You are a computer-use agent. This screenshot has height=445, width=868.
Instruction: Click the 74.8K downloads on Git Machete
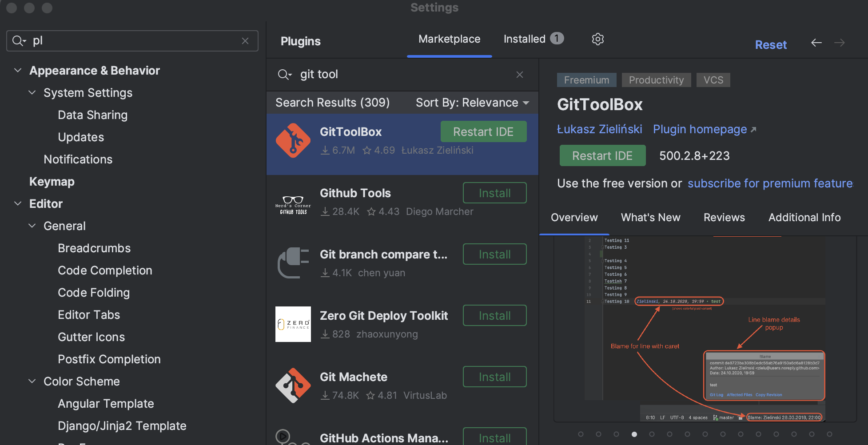click(340, 395)
